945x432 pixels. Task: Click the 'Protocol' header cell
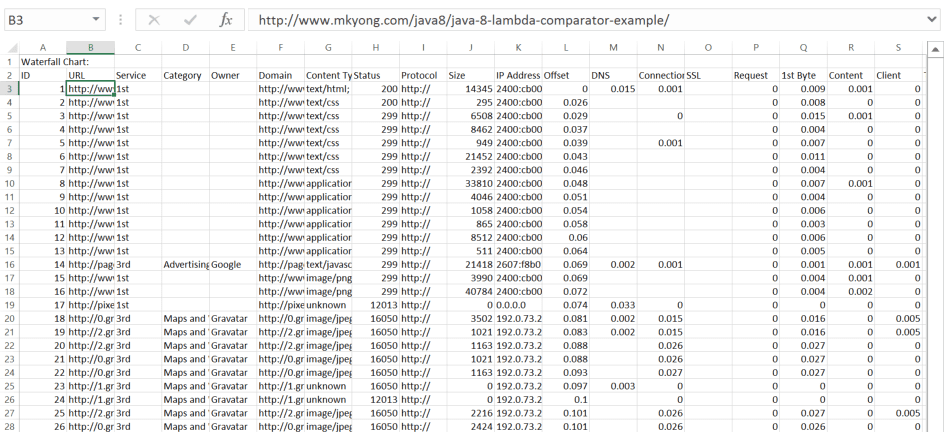pyautogui.click(x=424, y=75)
